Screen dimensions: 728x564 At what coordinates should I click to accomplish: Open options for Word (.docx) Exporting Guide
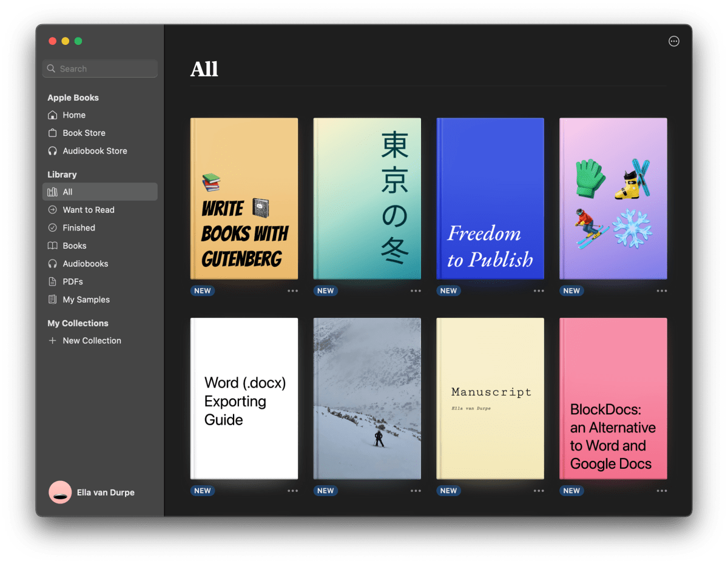[293, 491]
